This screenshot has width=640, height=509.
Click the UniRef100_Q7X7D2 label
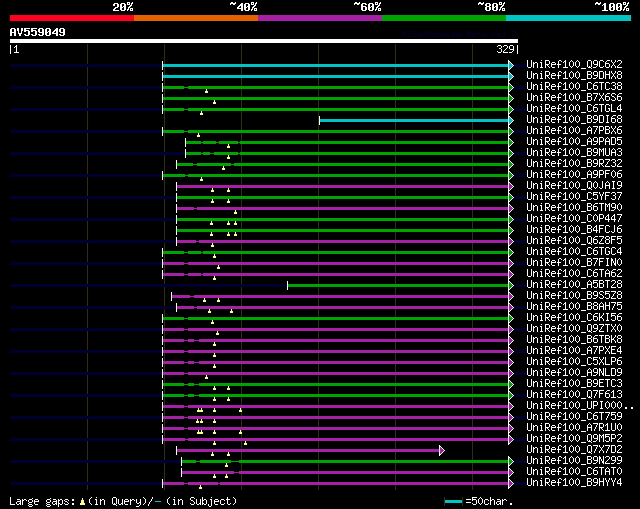(574, 450)
